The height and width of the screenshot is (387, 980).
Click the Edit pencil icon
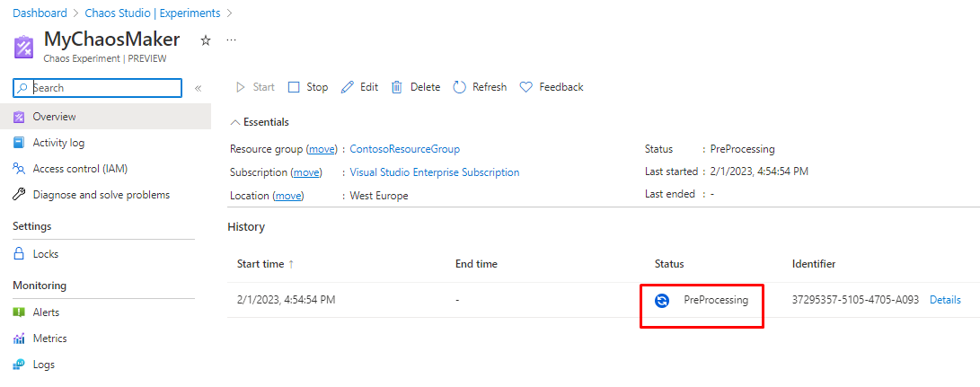[348, 87]
